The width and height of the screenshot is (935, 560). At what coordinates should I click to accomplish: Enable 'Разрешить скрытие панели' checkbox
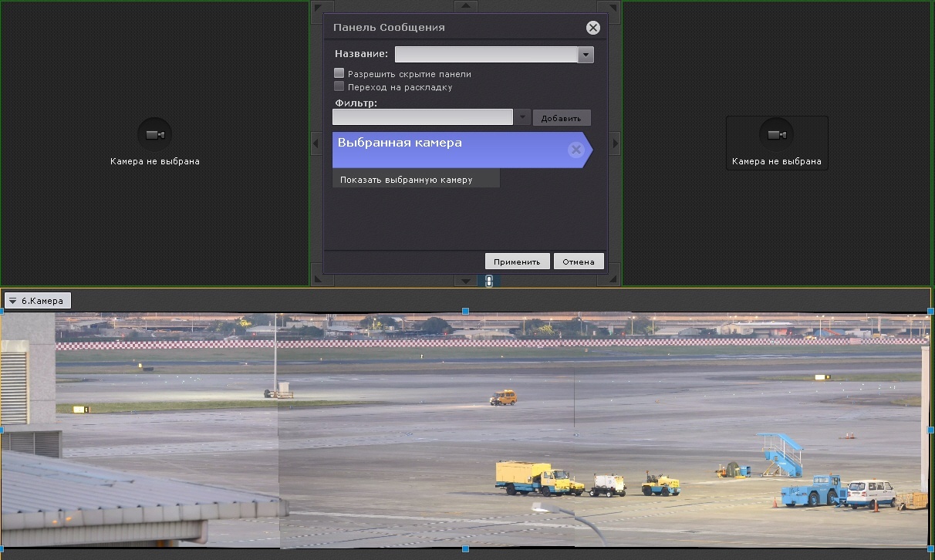339,74
